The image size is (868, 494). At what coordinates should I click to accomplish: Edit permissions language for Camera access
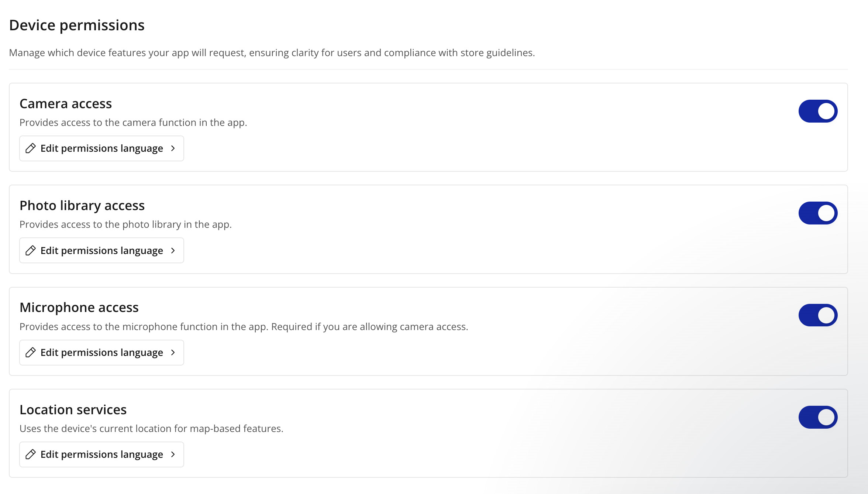coord(101,148)
